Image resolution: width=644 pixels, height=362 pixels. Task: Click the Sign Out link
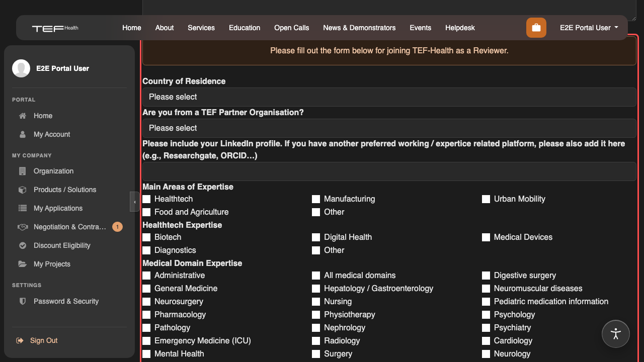[x=44, y=340]
